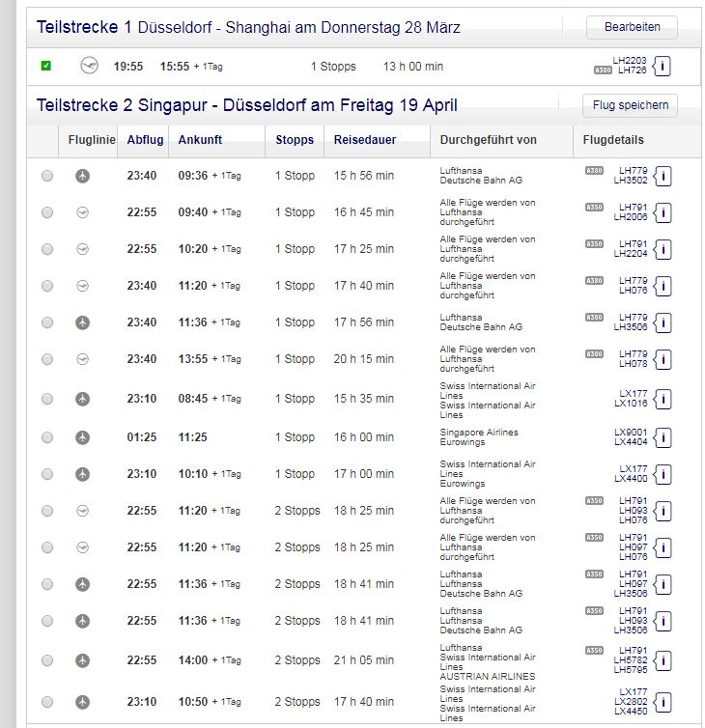Image resolution: width=705 pixels, height=728 pixels.
Task: Sort flights by Reisedauer column
Action: (365, 140)
